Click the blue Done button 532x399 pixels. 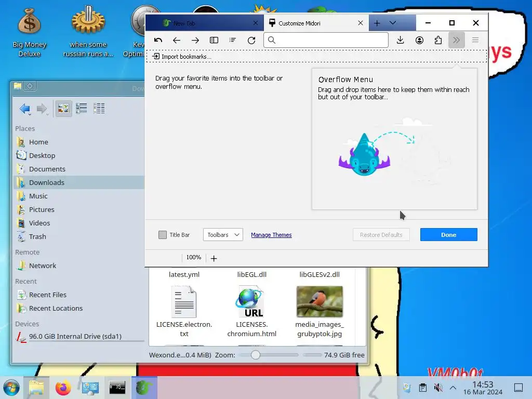tap(448, 235)
